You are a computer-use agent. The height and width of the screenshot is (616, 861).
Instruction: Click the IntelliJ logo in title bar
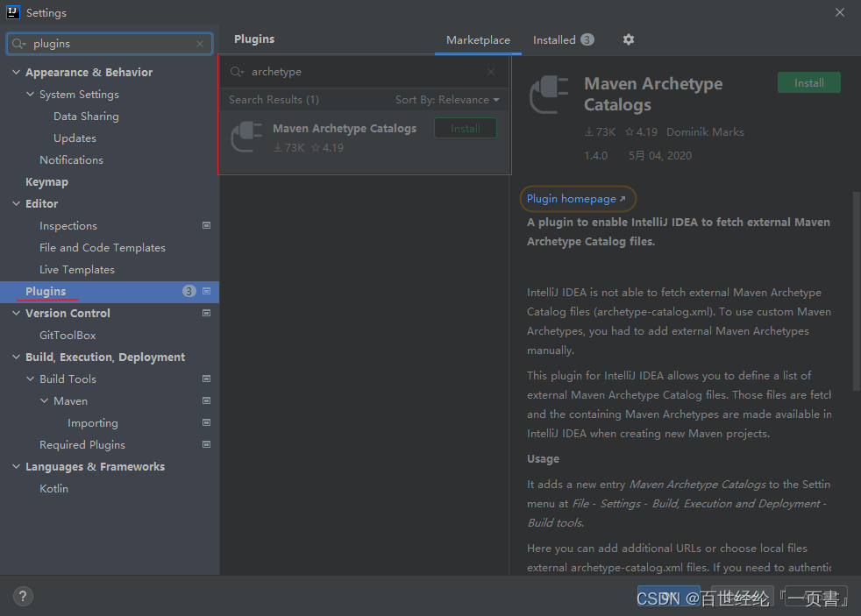[12, 12]
